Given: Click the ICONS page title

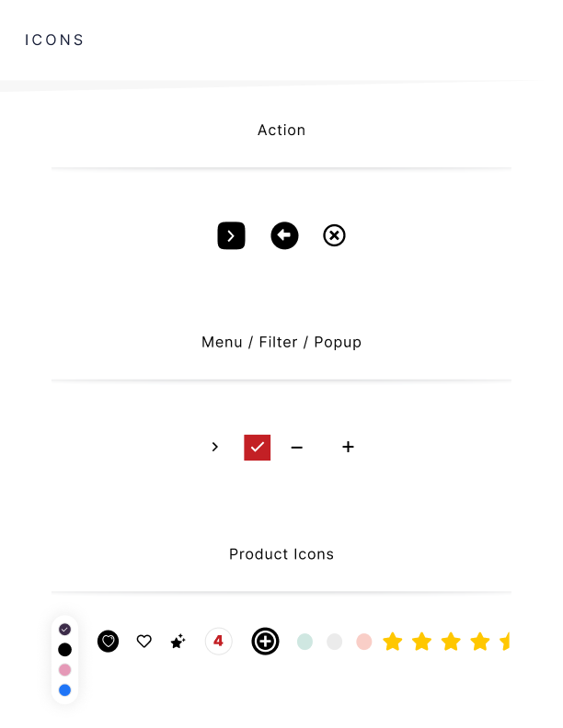Looking at the screenshot, I should 54,40.
